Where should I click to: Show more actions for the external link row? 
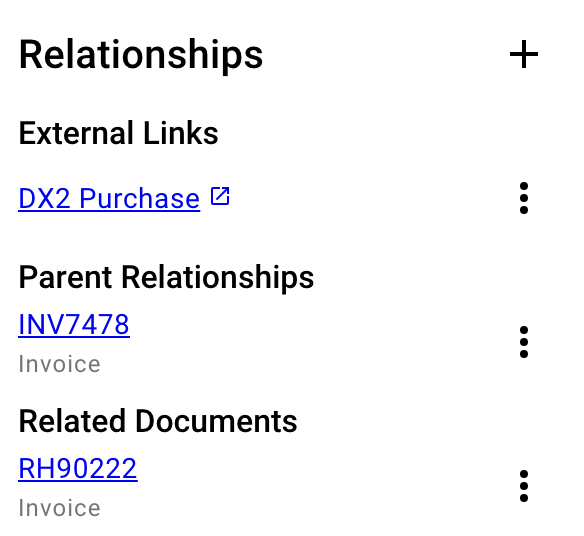(x=524, y=198)
